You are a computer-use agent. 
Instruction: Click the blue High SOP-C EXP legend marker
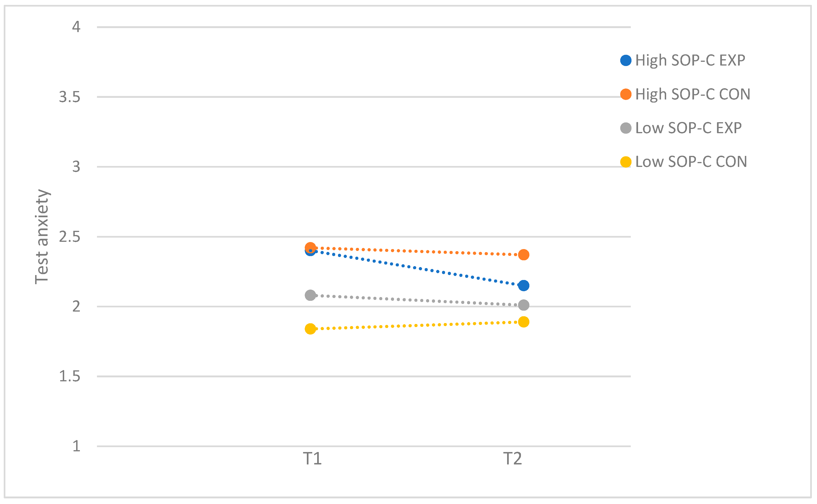point(626,60)
